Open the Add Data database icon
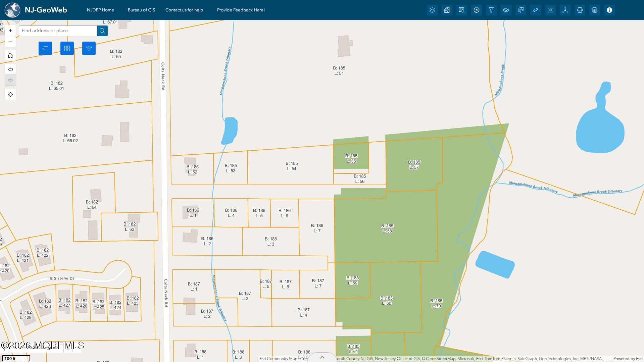 click(595, 10)
